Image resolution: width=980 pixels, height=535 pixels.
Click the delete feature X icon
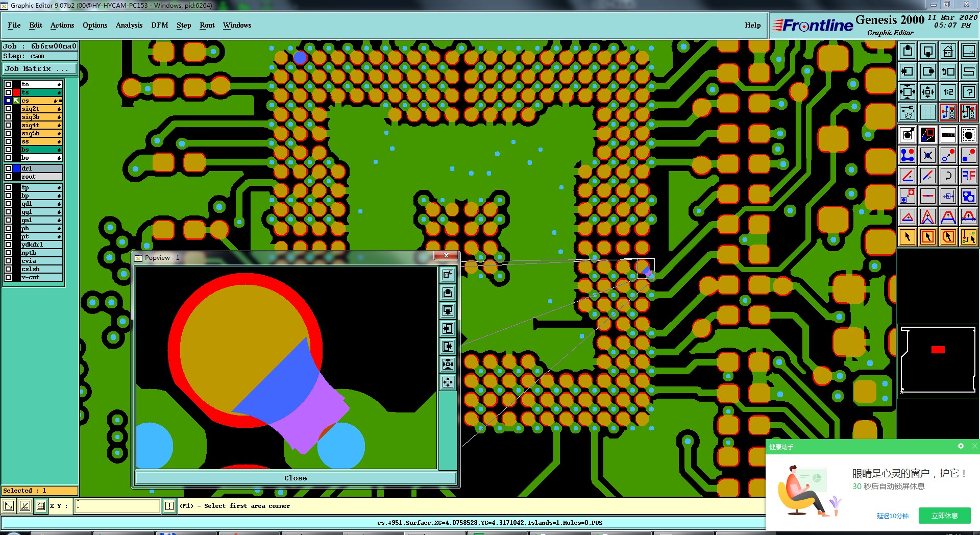coord(928,155)
